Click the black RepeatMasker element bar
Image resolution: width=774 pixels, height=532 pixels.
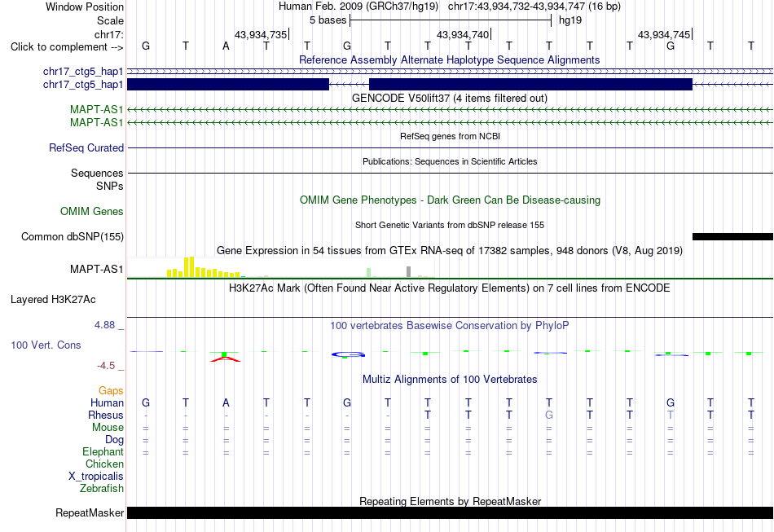450,512
